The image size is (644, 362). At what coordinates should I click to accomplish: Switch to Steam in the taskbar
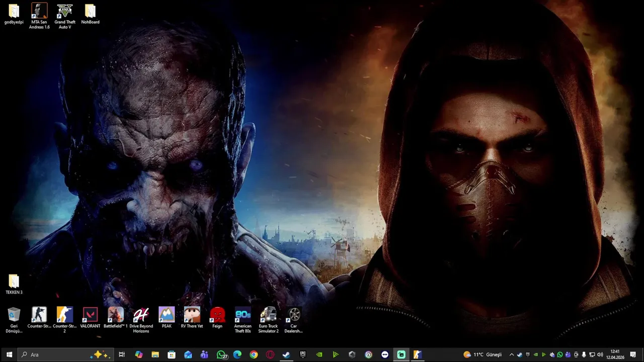coord(286,354)
